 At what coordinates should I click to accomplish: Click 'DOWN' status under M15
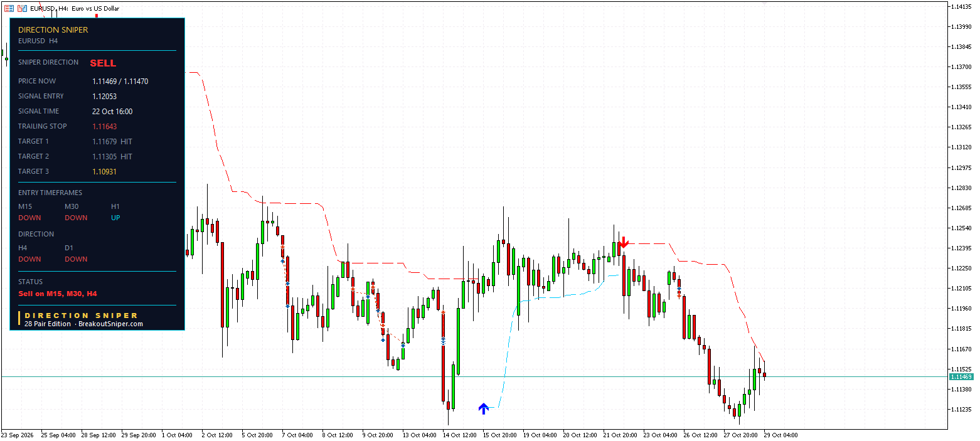29,218
